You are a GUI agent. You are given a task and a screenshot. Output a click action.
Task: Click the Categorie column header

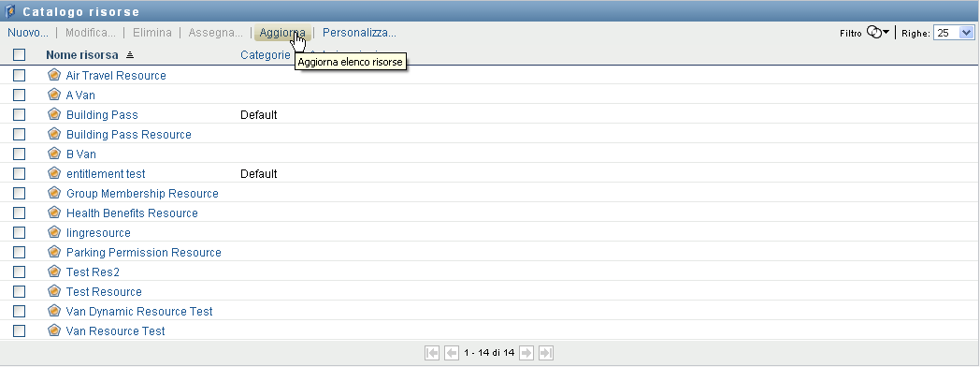pyautogui.click(x=266, y=55)
